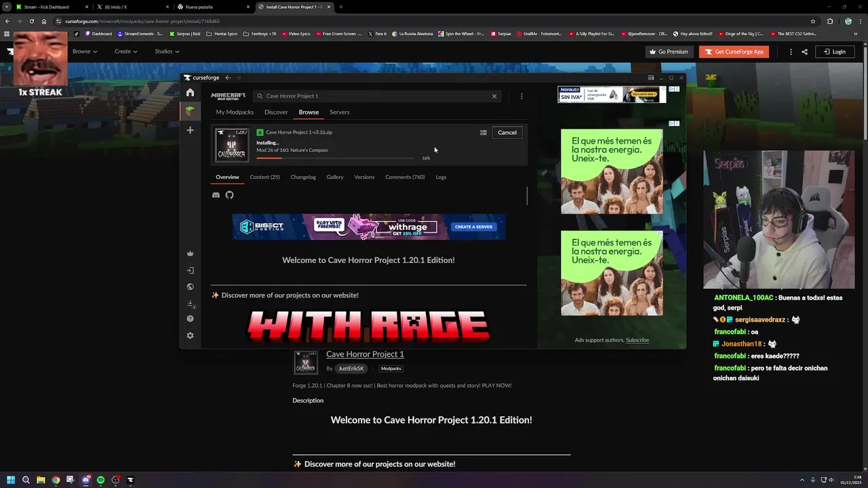Switch to Stream - Kick Dashboard browser tab
868x488 pixels.
pyautogui.click(x=53, y=7)
